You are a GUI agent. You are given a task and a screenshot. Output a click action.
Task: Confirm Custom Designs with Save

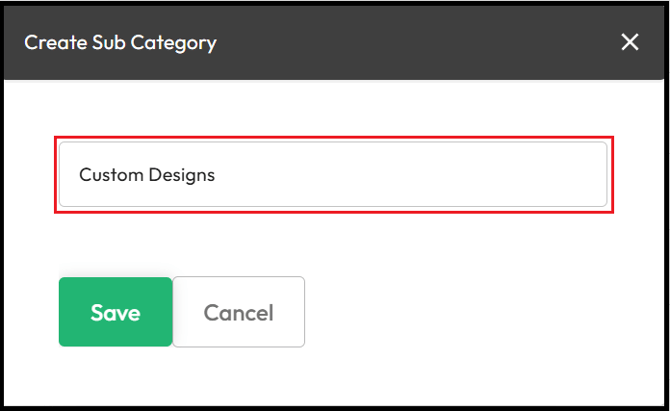coord(116,312)
